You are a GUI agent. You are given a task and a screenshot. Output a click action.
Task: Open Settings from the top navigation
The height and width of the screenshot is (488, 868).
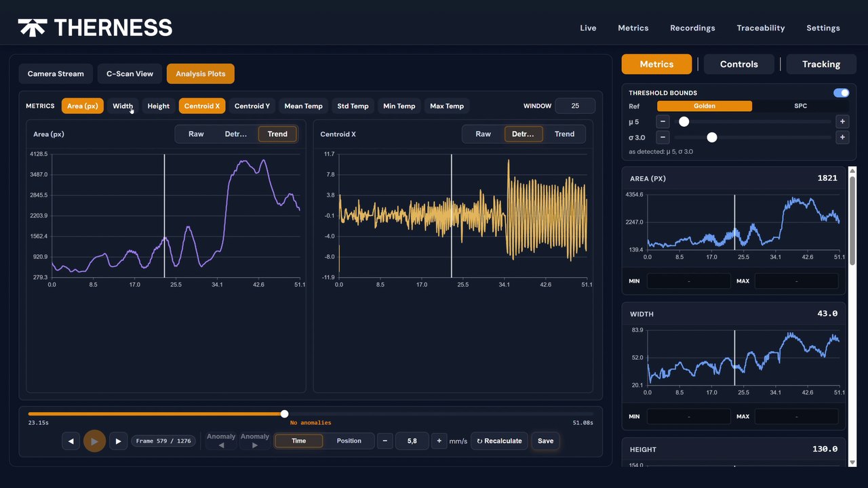(823, 28)
